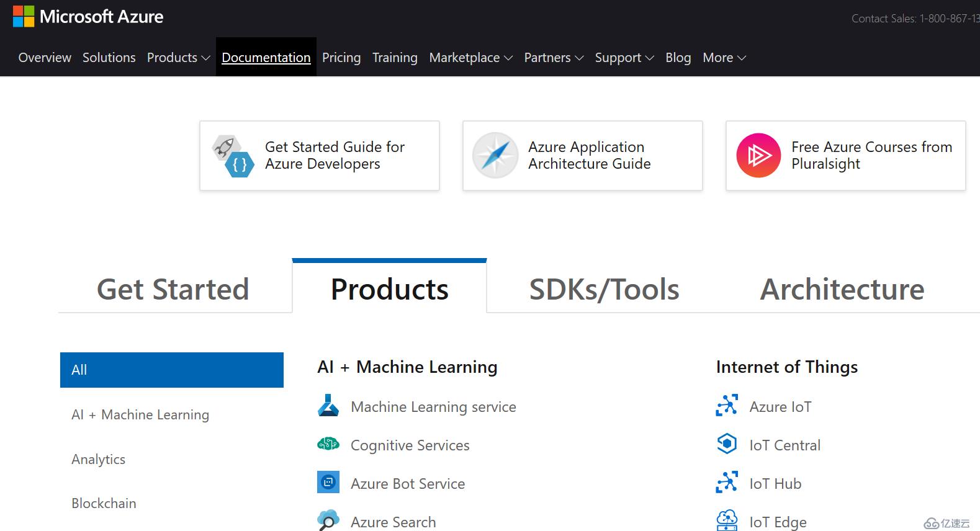
Task: Click the IoT Hub icon
Action: pos(727,483)
